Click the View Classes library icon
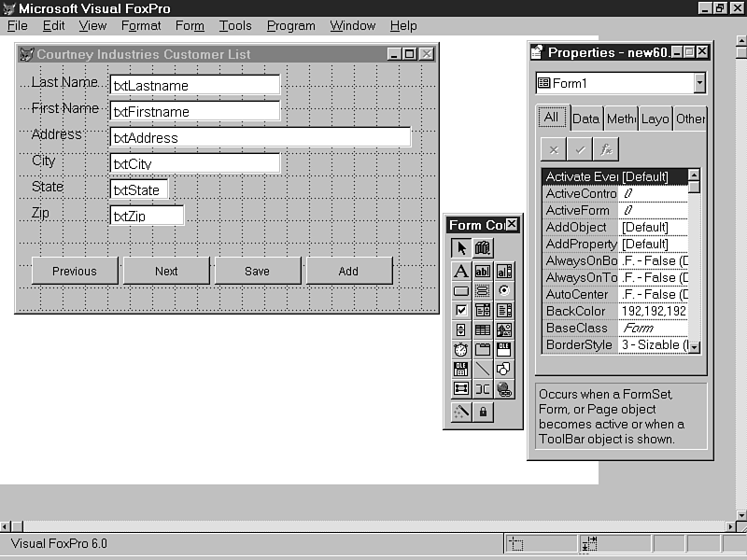Image resolution: width=747 pixels, height=560 pixels. (x=482, y=248)
